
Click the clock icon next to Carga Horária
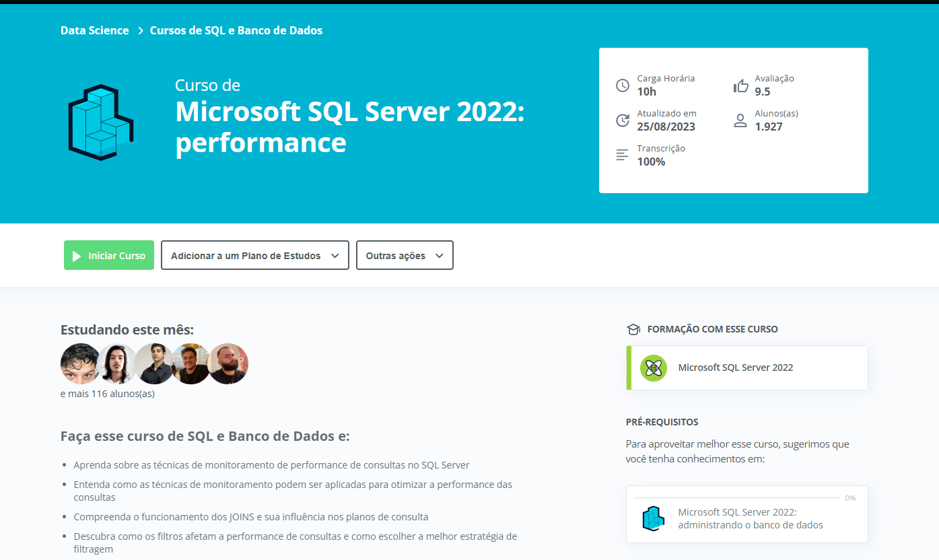[x=623, y=85]
